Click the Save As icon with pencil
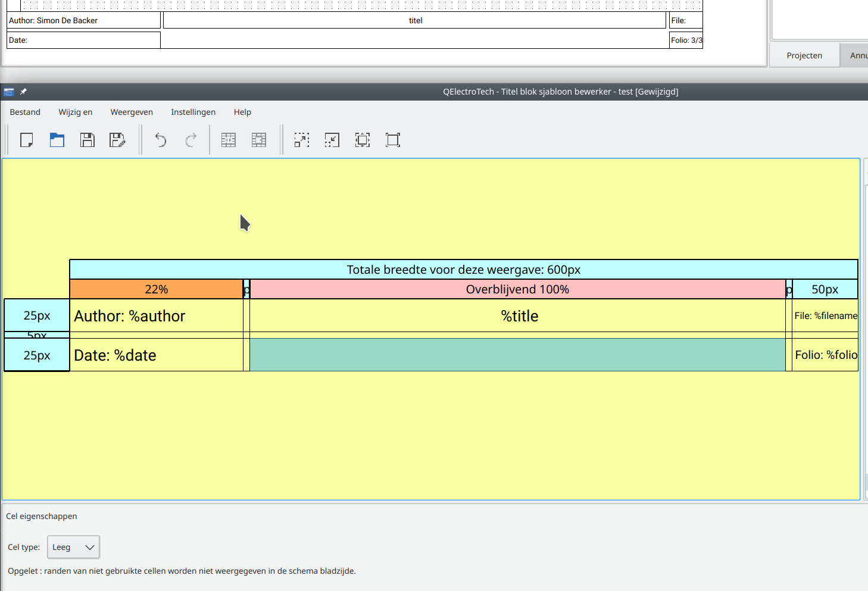Image resolution: width=868 pixels, height=591 pixels. 118,140
